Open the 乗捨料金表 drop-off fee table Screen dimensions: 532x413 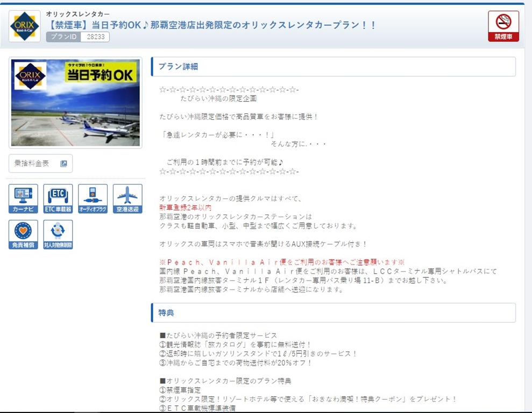(x=41, y=163)
